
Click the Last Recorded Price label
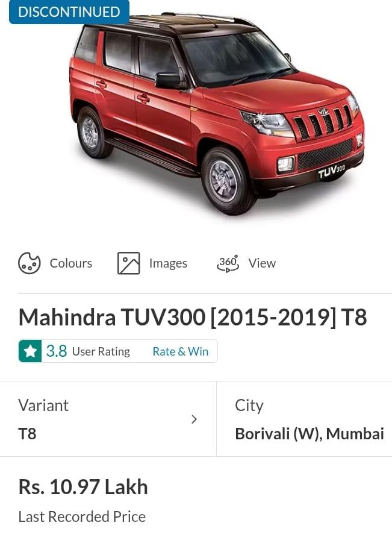coord(82,516)
